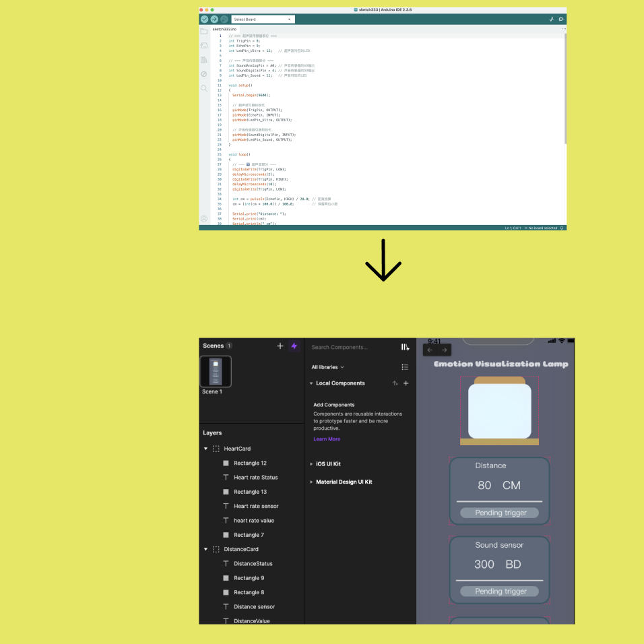Collapse the HeartCard layer group
The height and width of the screenshot is (644, 644).
coord(206,449)
